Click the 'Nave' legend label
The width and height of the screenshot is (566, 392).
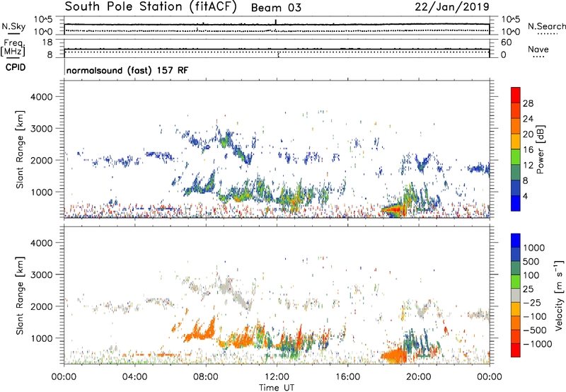538,49
